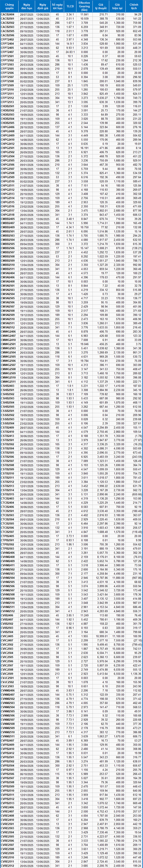Viewport: 143px width, 868px height.
Task: Select warrant code CACB2404
Action: [8, 15]
